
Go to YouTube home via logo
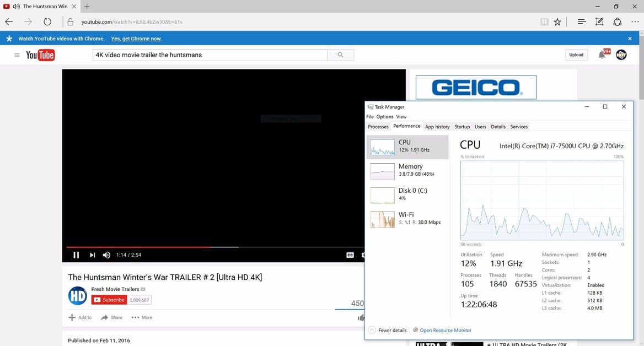pos(40,55)
